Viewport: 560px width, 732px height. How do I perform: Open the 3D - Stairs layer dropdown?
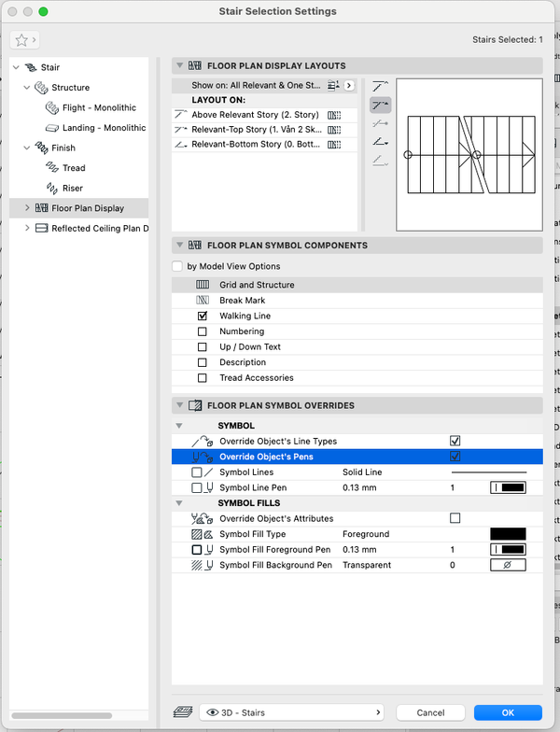pos(291,712)
